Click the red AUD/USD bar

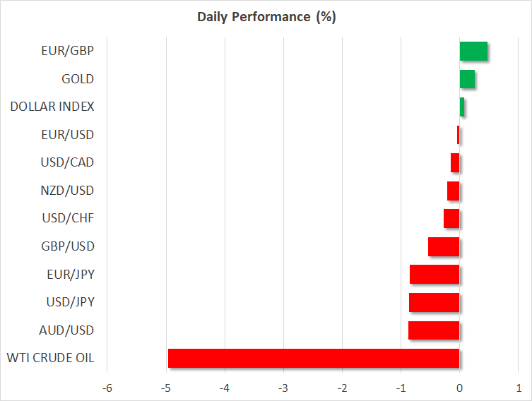coord(434,330)
